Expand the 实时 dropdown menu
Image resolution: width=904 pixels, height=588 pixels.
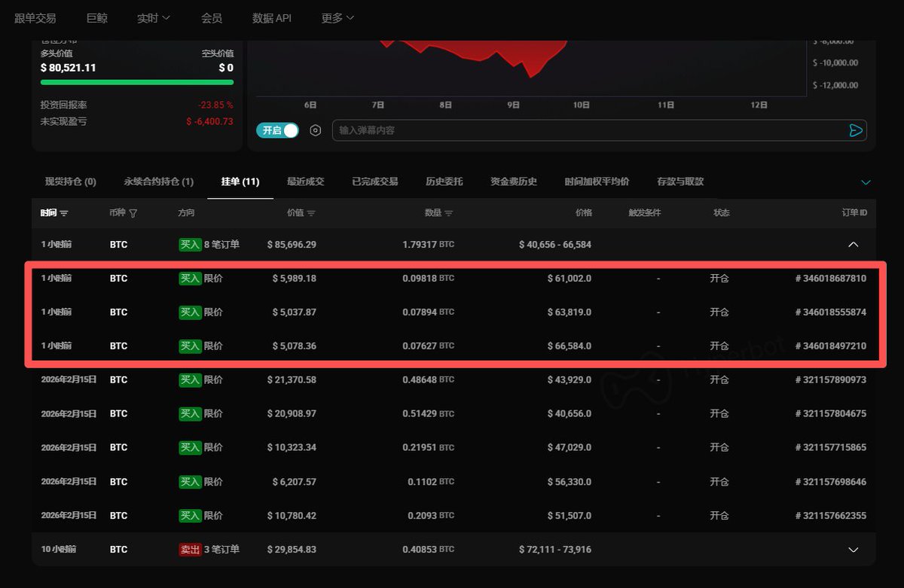154,18
